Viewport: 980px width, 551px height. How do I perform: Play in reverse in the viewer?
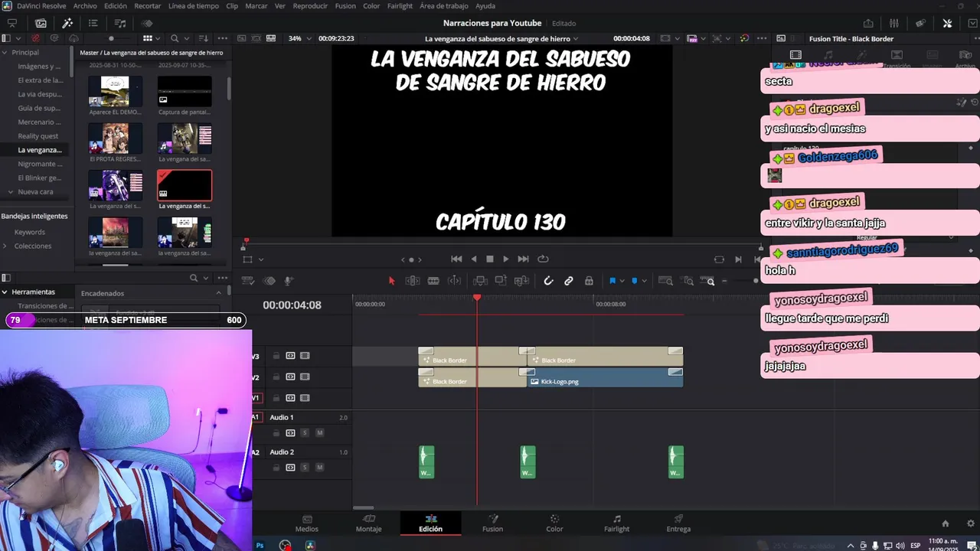pos(474,259)
